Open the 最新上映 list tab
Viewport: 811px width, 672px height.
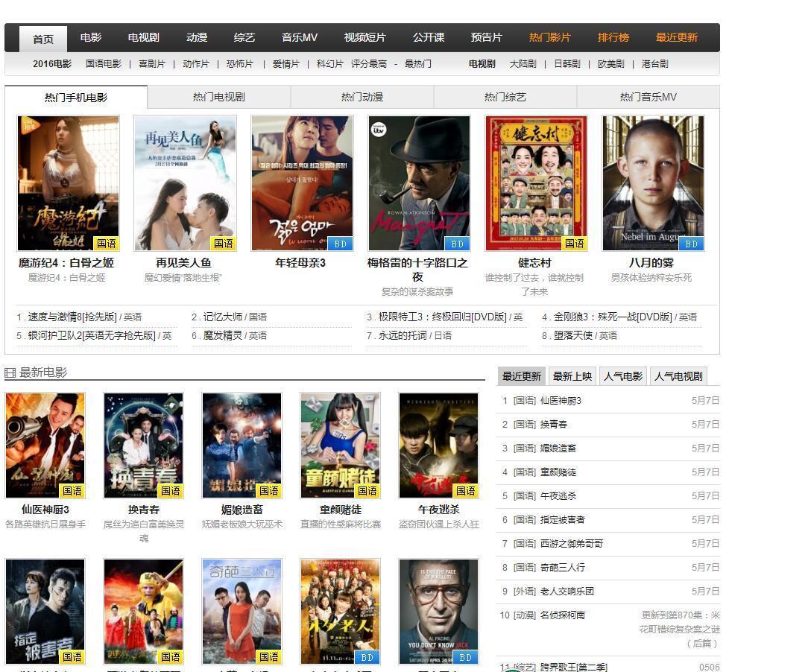[572, 376]
